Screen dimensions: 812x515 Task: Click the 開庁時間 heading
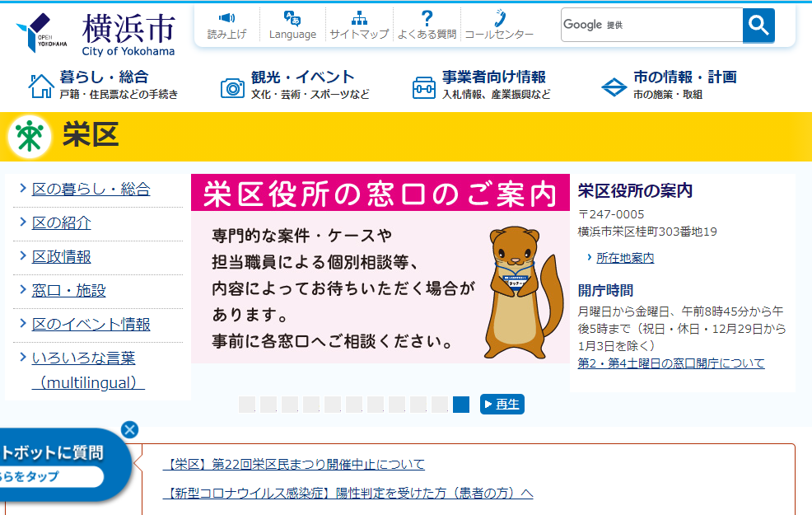[x=605, y=290]
